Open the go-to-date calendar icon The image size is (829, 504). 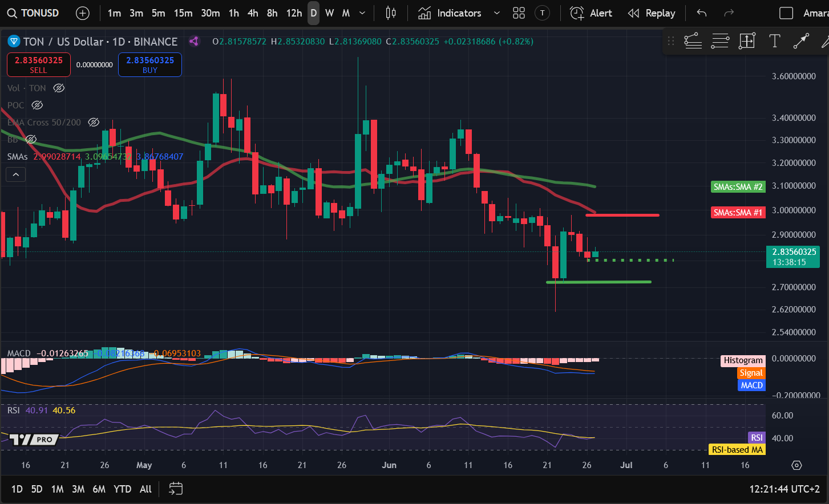pos(176,489)
